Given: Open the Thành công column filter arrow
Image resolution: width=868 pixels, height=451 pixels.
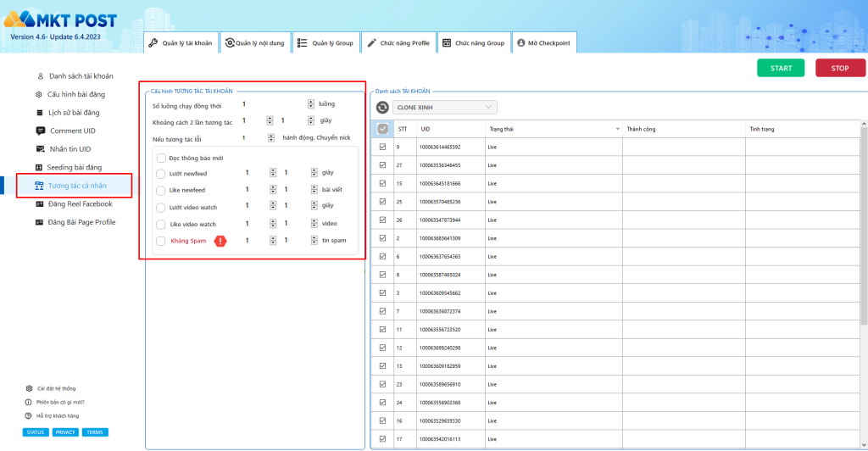Looking at the screenshot, I should (738, 129).
